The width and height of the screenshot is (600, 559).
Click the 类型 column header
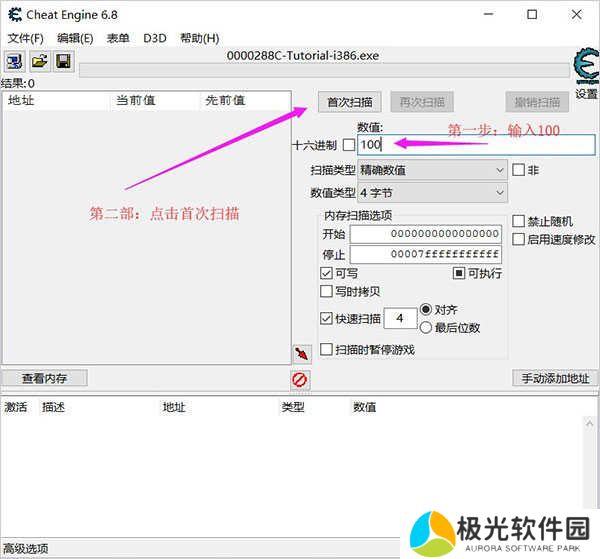[293, 407]
